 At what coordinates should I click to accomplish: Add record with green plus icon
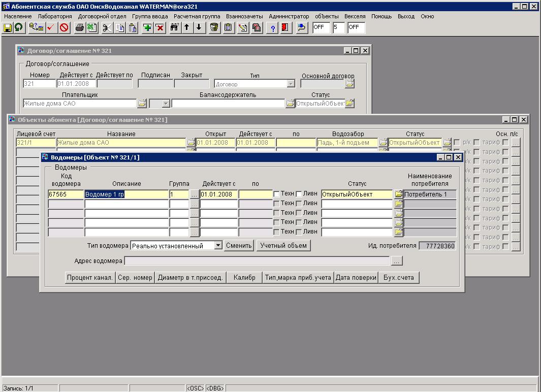click(147, 27)
